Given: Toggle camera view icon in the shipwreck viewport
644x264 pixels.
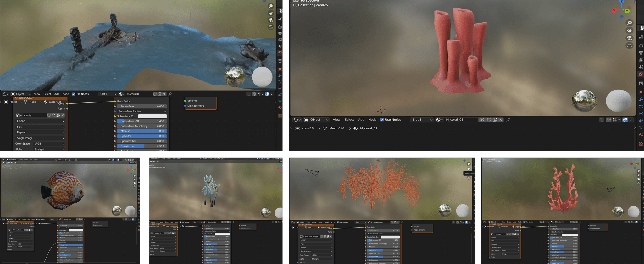Looking at the screenshot, I should tap(270, 20).
